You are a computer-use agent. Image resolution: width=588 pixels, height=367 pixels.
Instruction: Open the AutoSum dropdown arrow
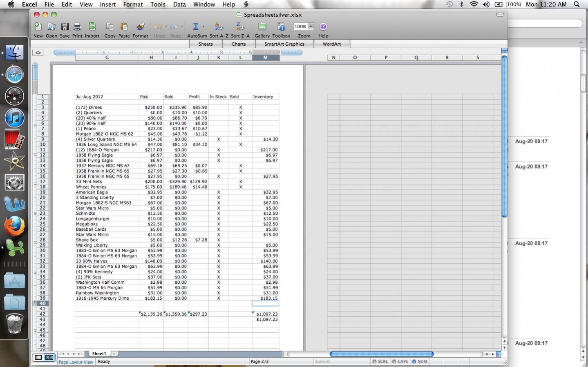coord(203,27)
